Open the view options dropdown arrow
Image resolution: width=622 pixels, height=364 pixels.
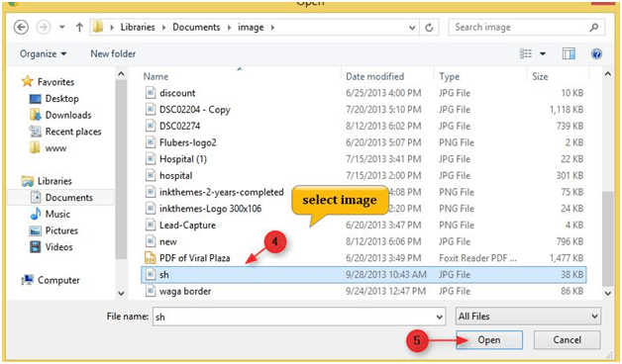(x=543, y=53)
